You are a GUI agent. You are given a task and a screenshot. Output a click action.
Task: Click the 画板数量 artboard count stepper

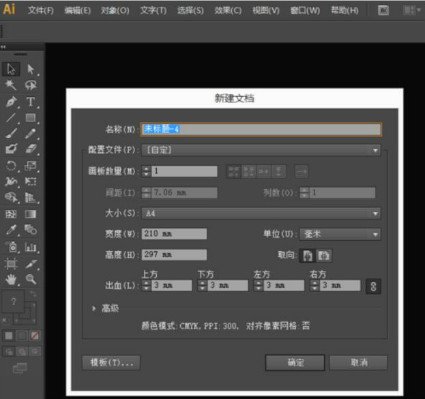(146, 171)
